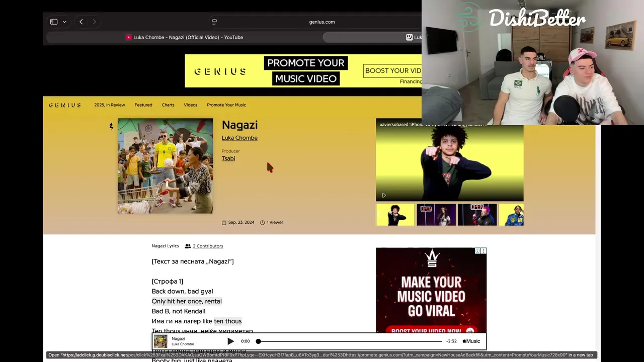Open the page reader icon in address bar

214,22
